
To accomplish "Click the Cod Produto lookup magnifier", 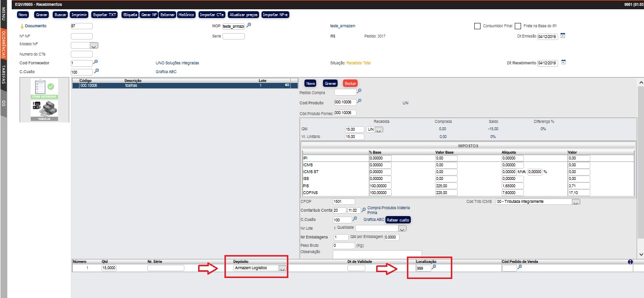I will tap(360, 101).
